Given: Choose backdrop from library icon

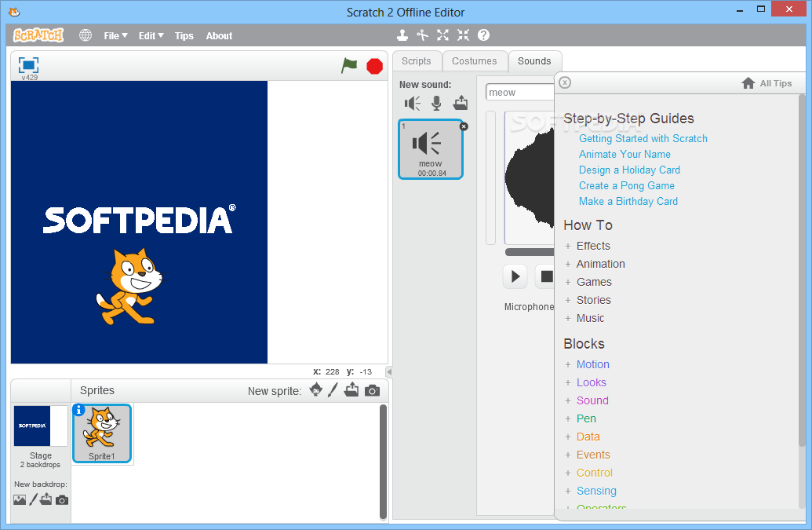Looking at the screenshot, I should click(20, 500).
